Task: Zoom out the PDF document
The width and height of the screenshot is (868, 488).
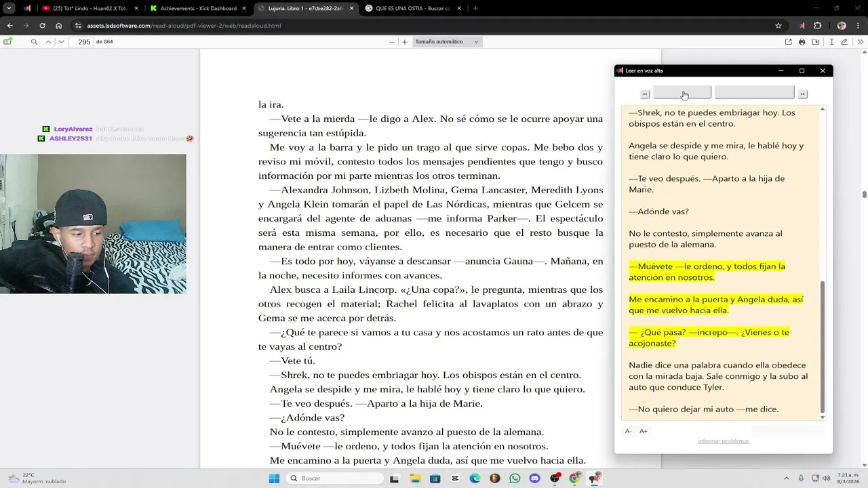Action: click(x=391, y=42)
